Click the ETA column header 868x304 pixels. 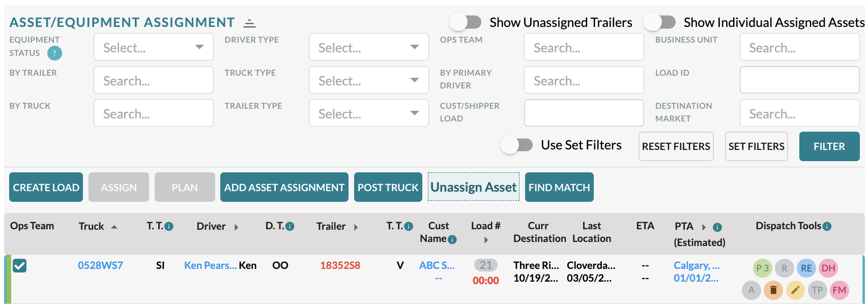click(645, 226)
